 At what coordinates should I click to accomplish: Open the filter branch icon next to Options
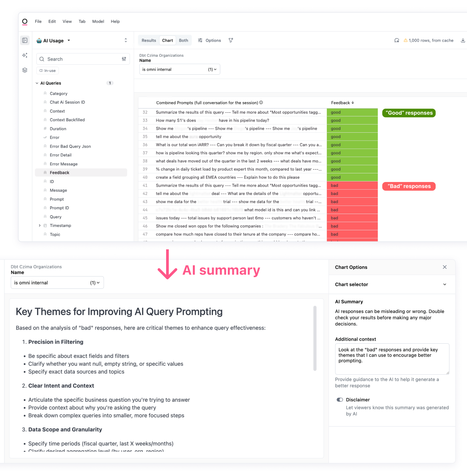click(x=230, y=40)
